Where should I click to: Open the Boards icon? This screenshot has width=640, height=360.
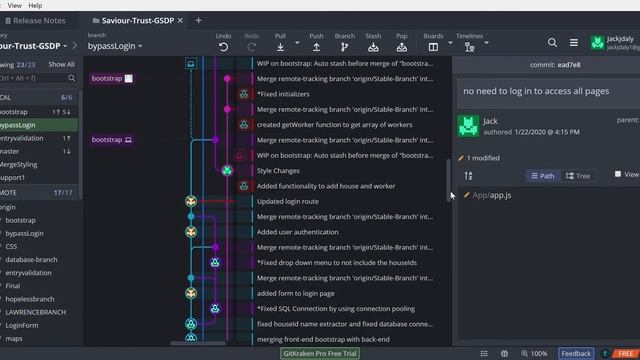[x=433, y=47]
